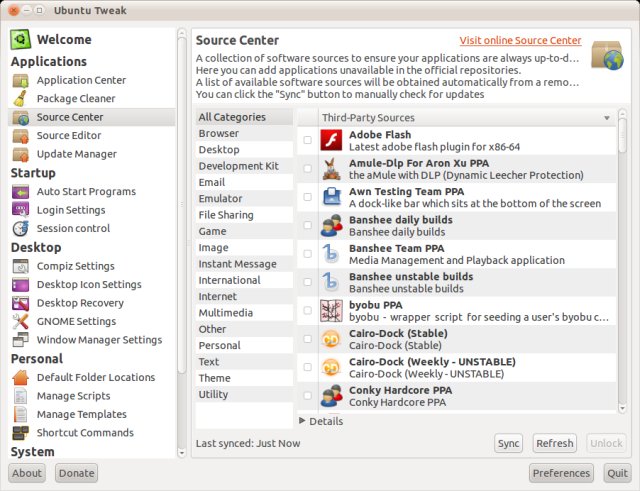
Task: Click the Desktop Icon Settings icon
Action: click(x=20, y=284)
